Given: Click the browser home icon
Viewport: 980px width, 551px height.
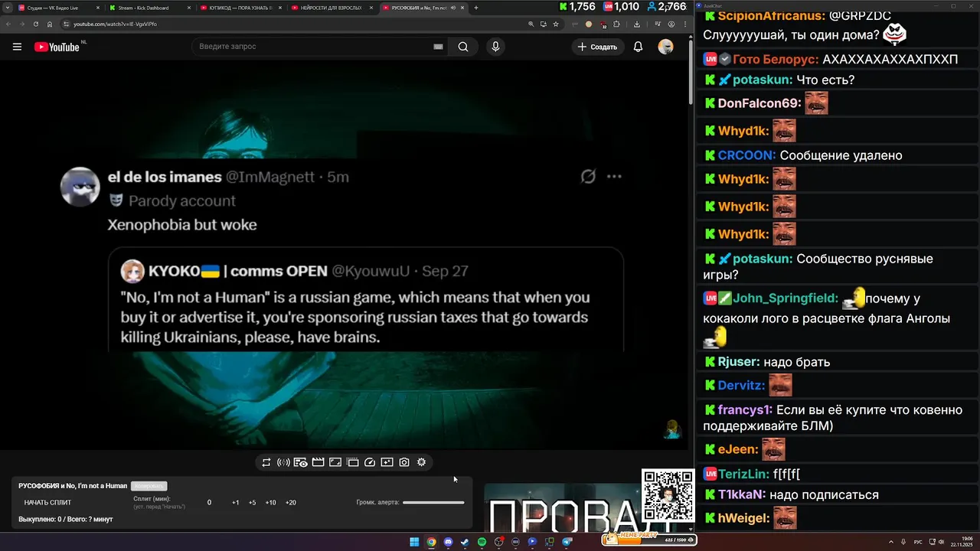Looking at the screenshot, I should pyautogui.click(x=50, y=24).
